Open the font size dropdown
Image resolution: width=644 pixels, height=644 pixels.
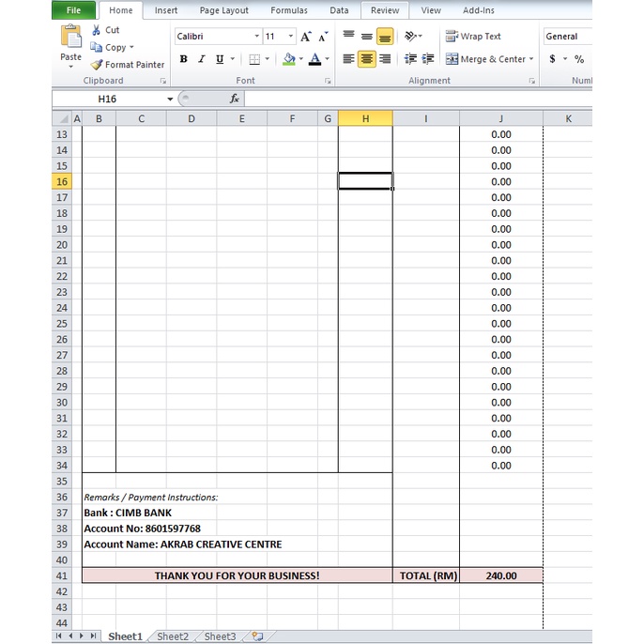pyautogui.click(x=291, y=36)
